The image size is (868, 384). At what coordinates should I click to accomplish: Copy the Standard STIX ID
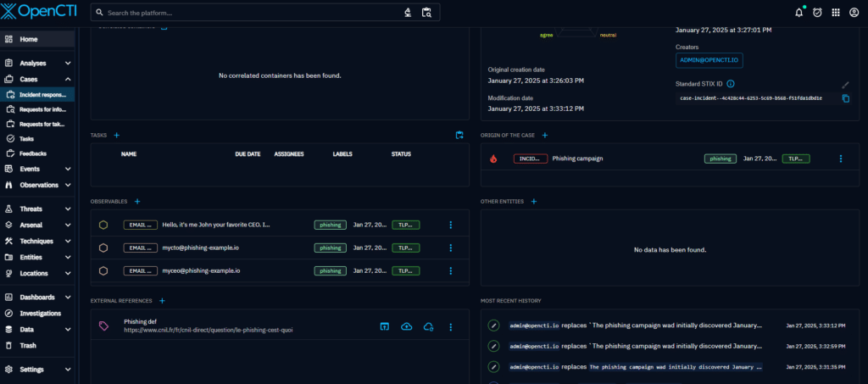(845, 98)
